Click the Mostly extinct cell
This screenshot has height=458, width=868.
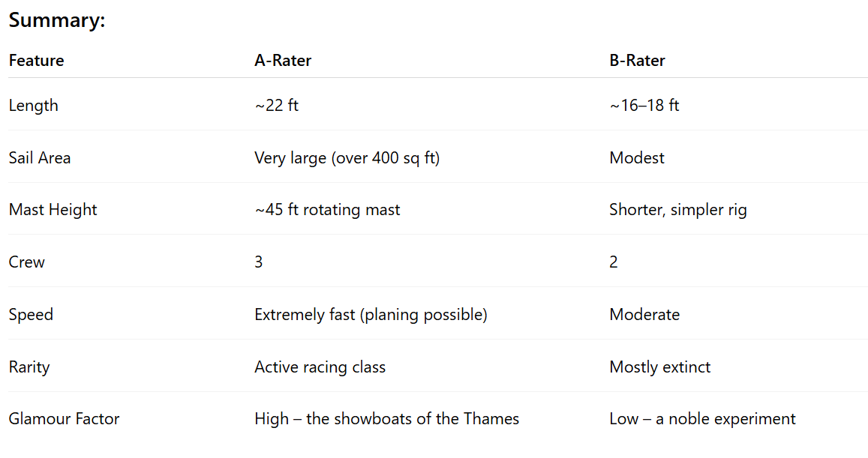pos(659,367)
